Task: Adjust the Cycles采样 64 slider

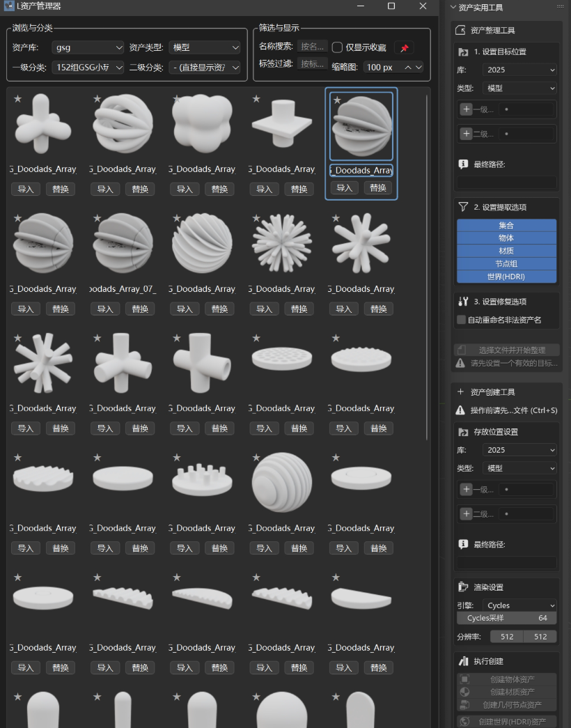Action: point(506,618)
